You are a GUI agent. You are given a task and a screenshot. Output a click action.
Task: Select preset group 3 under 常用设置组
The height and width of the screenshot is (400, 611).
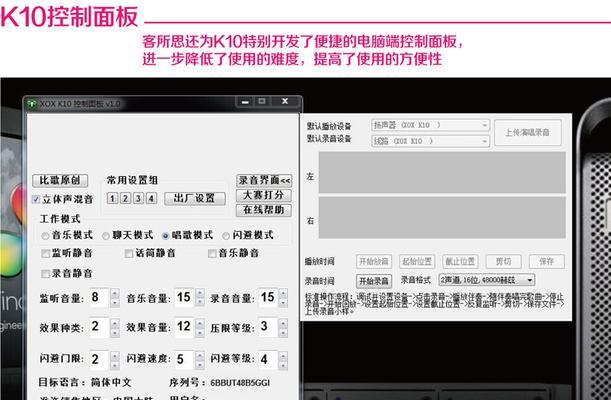coord(138,198)
